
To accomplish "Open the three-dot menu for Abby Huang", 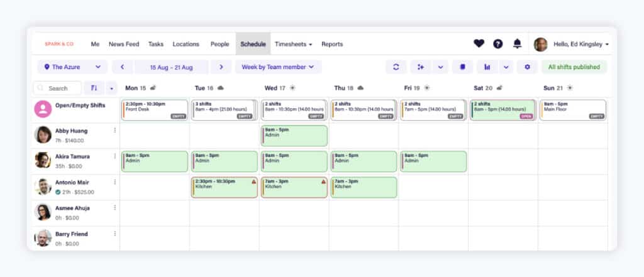I will 114,131.
